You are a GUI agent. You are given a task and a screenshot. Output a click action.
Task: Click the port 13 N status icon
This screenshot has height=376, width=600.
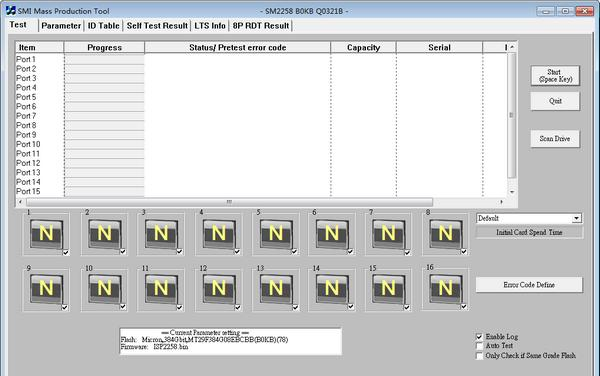pyautogui.click(x=276, y=289)
